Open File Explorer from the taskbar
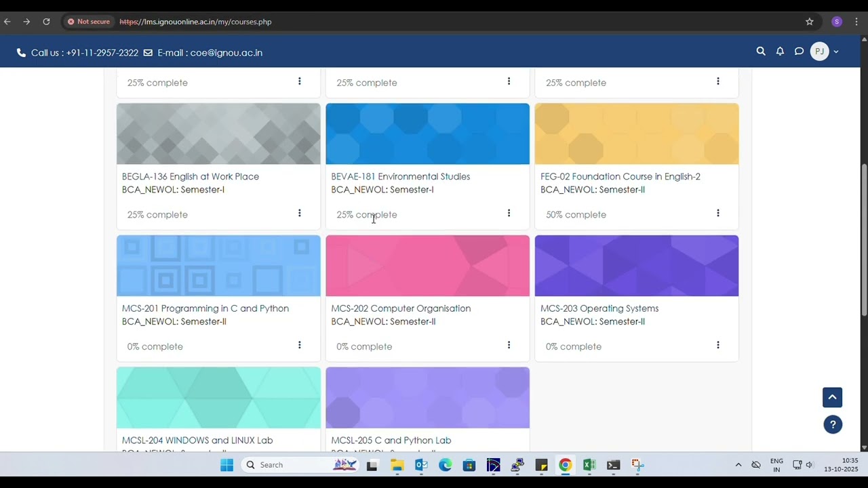 pos(397,465)
